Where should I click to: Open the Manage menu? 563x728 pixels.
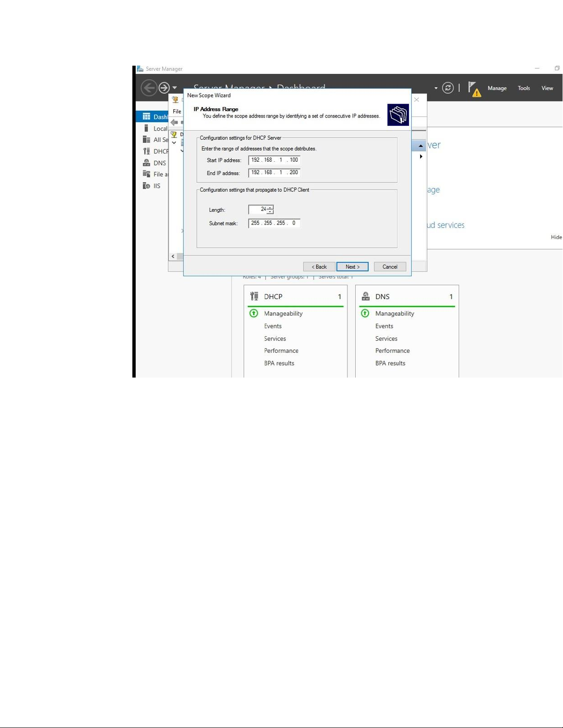coord(497,88)
